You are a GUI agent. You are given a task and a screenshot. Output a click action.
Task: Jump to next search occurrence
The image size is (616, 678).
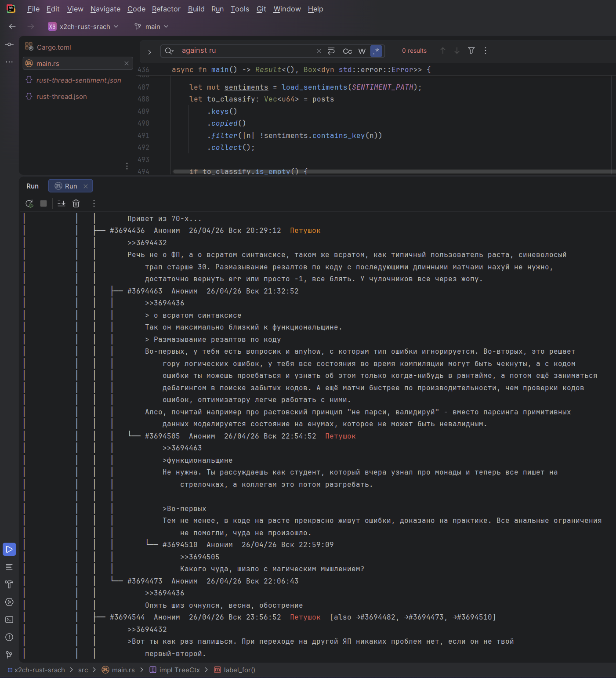click(457, 51)
